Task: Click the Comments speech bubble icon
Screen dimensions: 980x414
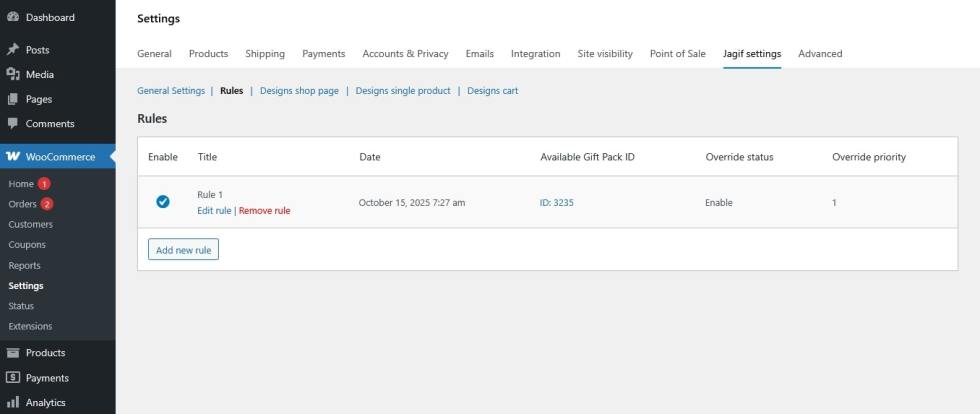Action: (13, 124)
